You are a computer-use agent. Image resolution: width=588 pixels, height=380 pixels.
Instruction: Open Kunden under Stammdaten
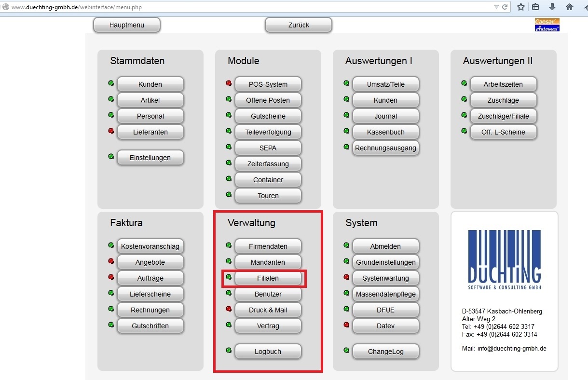point(150,84)
